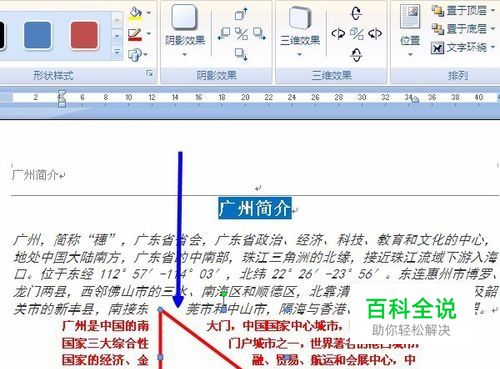The image size is (500, 369).
Task: Open the 文字环绕 dropdown arrow
Action: pos(493,47)
